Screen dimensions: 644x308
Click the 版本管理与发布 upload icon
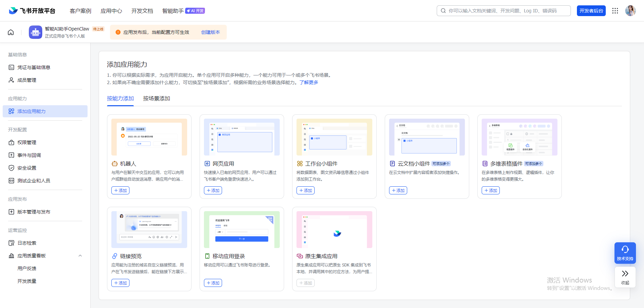coord(11,212)
